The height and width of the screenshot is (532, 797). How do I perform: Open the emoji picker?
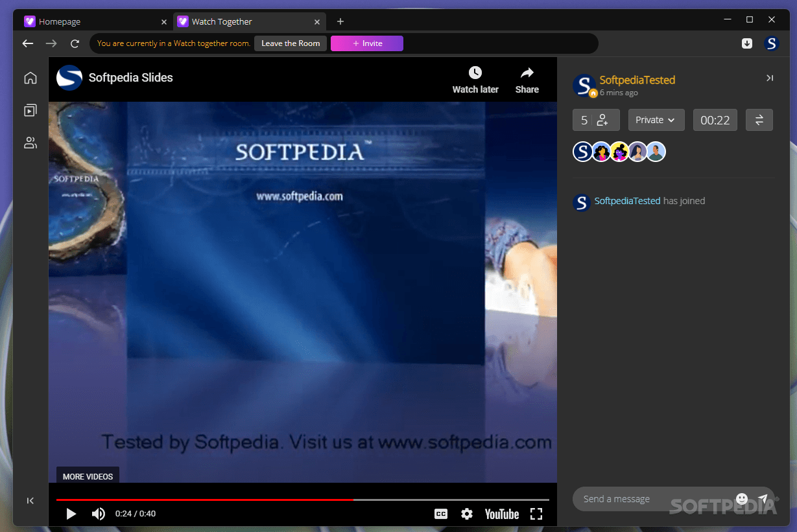742,499
